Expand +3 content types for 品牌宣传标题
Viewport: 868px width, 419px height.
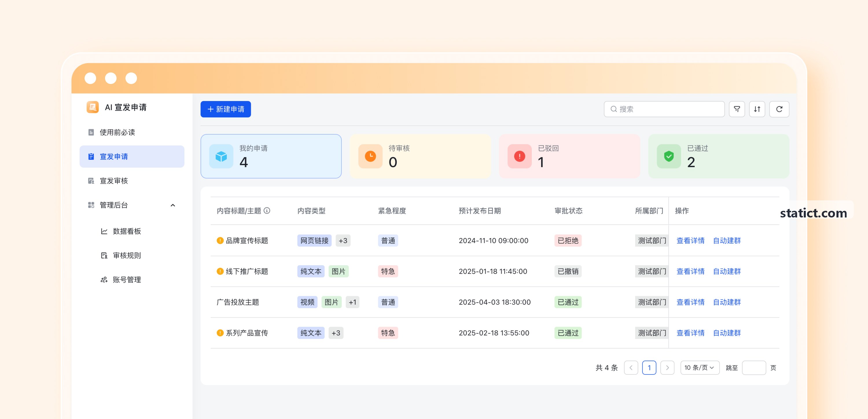343,241
